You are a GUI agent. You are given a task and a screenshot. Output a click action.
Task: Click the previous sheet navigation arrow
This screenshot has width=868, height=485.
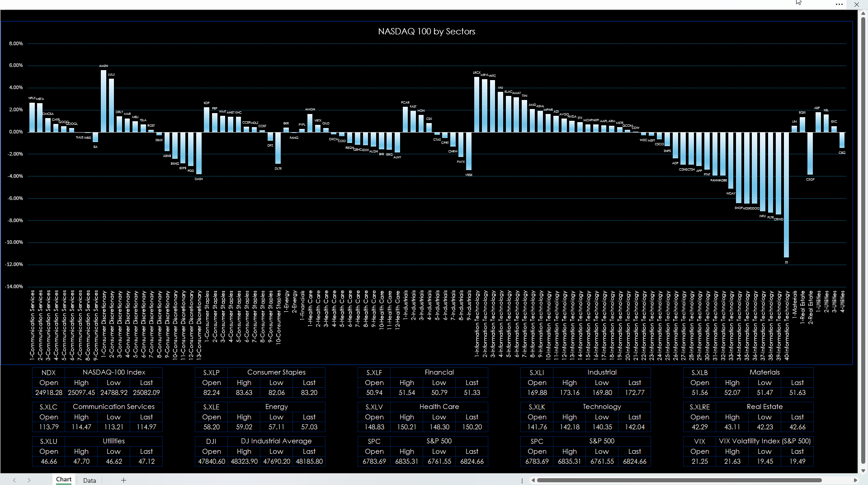[x=14, y=480]
